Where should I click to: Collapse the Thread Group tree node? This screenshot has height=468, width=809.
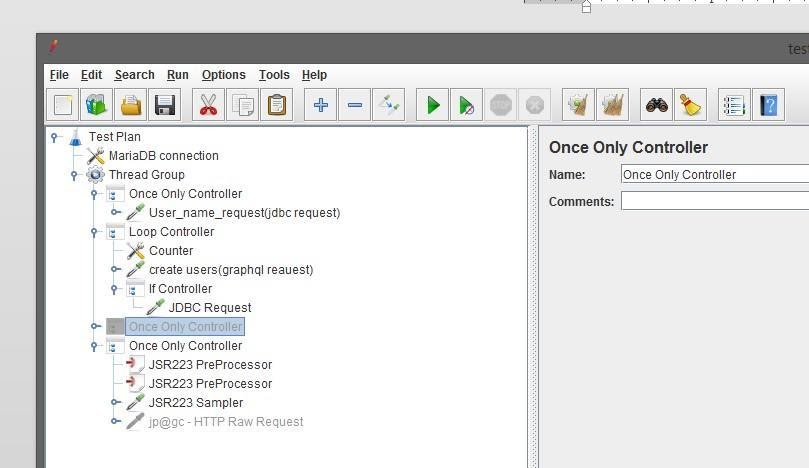tap(74, 175)
